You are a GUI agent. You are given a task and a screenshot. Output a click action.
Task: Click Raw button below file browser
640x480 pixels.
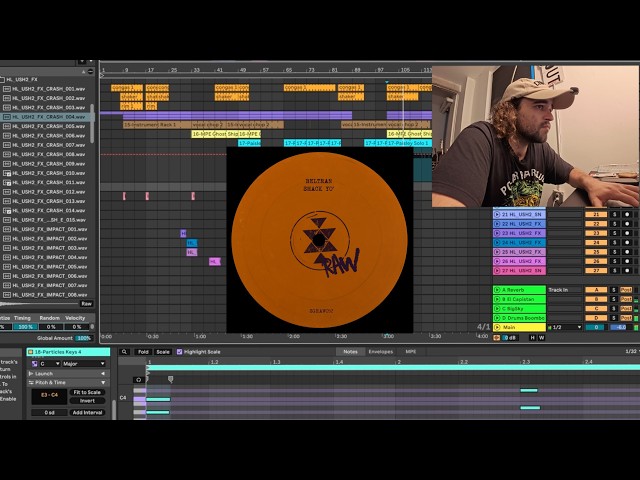[x=86, y=304]
